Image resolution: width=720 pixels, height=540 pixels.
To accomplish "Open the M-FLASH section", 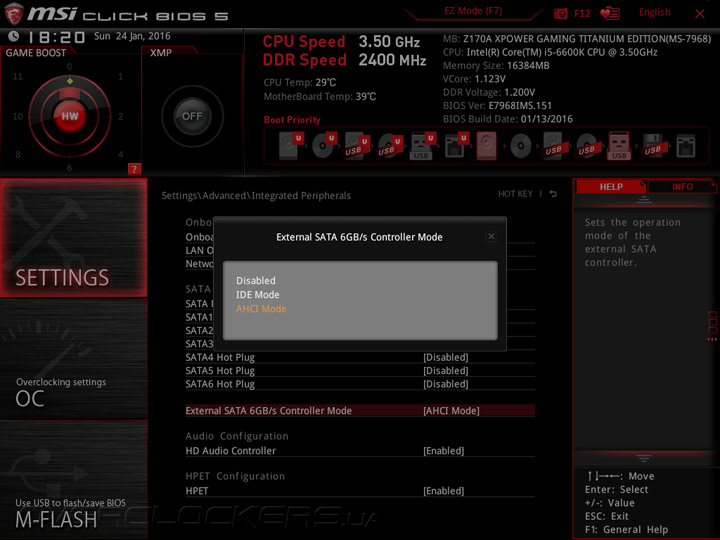I will click(73, 480).
